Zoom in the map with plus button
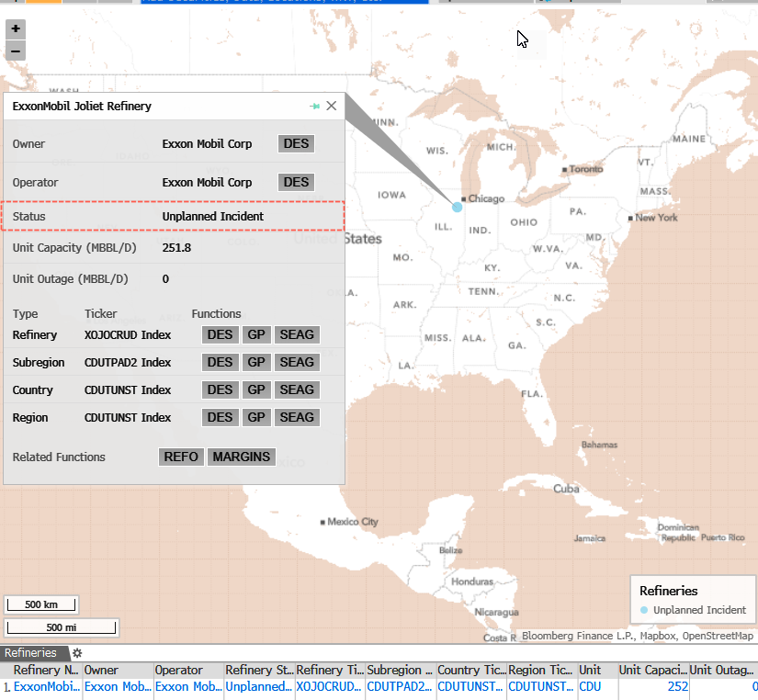 [16, 29]
